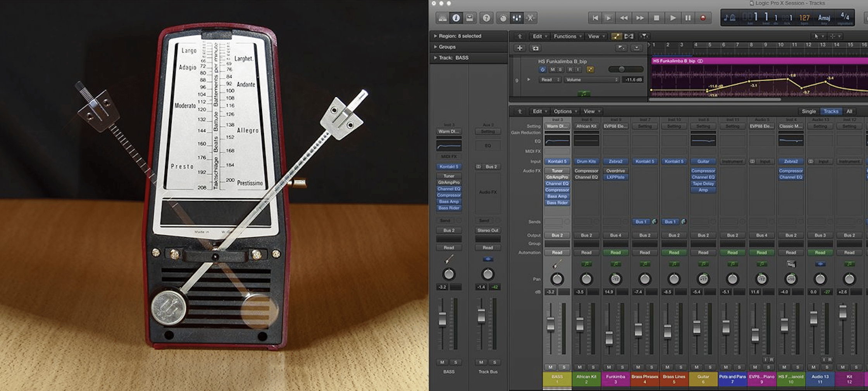Screen dimensions: 868x391
Task: Pause playback
Action: (x=688, y=18)
